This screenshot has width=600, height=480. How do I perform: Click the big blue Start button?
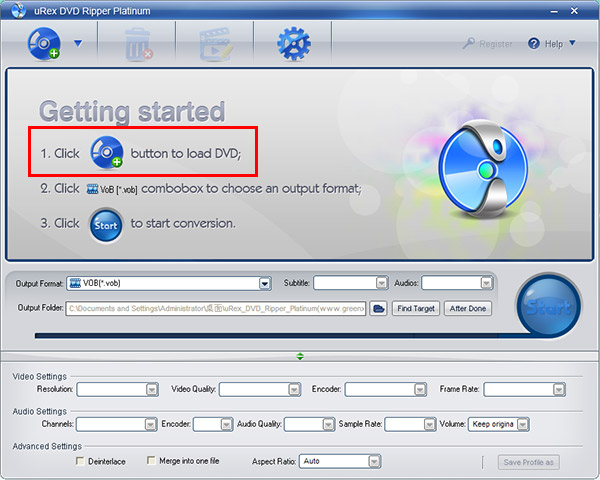549,305
